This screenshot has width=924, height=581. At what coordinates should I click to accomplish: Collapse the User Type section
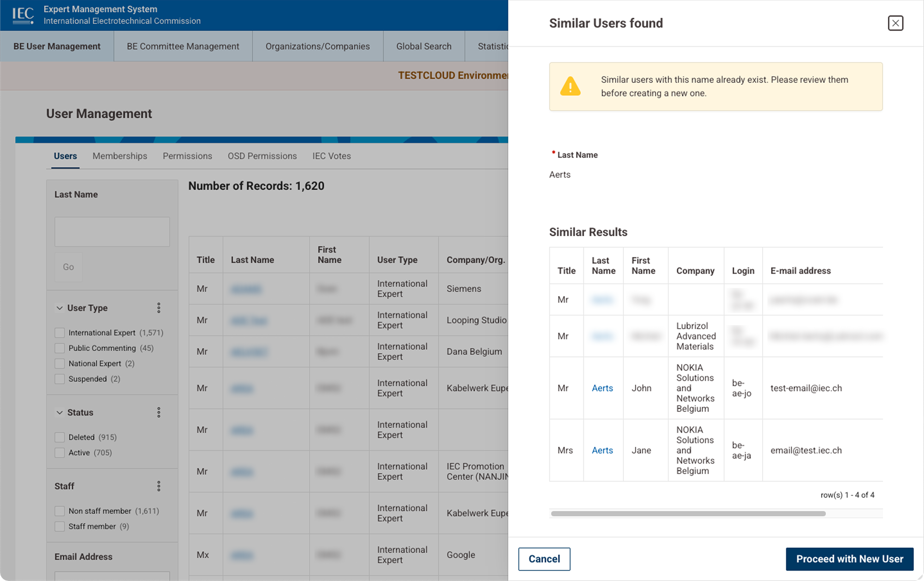(x=60, y=307)
